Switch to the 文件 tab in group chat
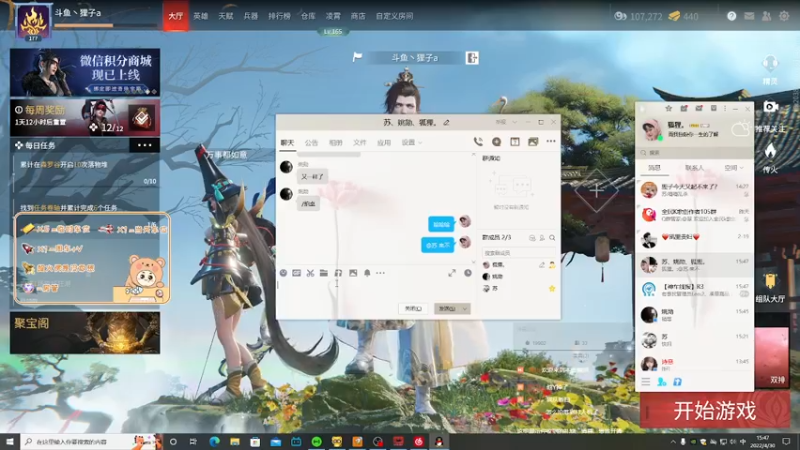This screenshot has width=800, height=450. (x=360, y=143)
